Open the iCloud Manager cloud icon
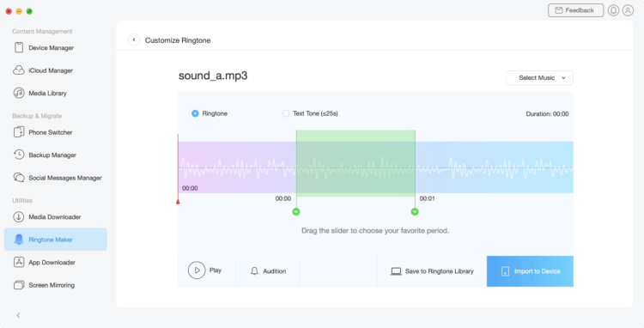The image size is (644, 328). [19, 70]
